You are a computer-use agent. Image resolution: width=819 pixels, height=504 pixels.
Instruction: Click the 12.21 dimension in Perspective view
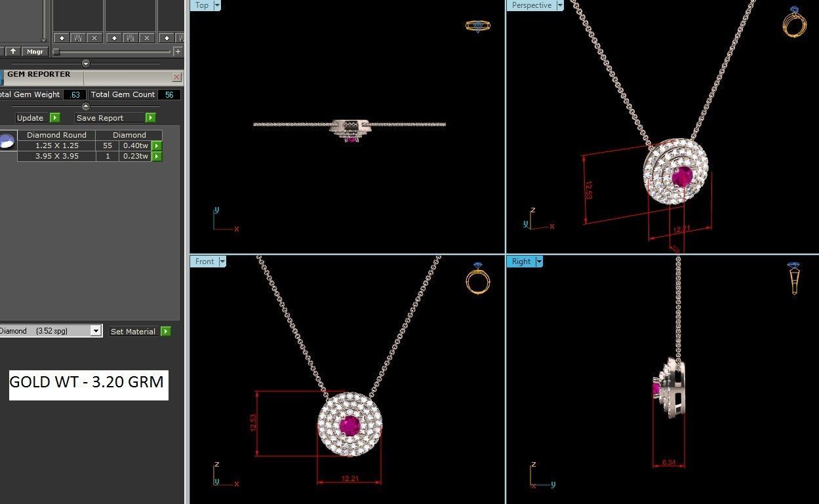click(682, 229)
